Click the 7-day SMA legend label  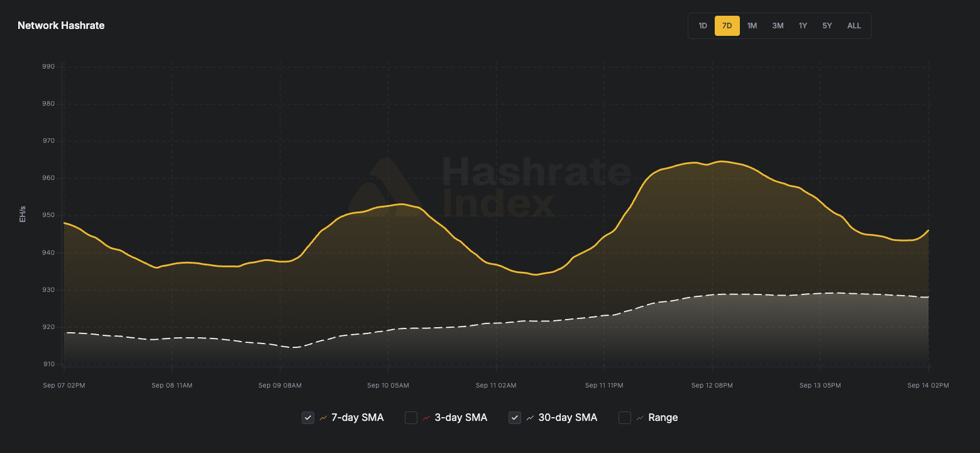[357, 418]
